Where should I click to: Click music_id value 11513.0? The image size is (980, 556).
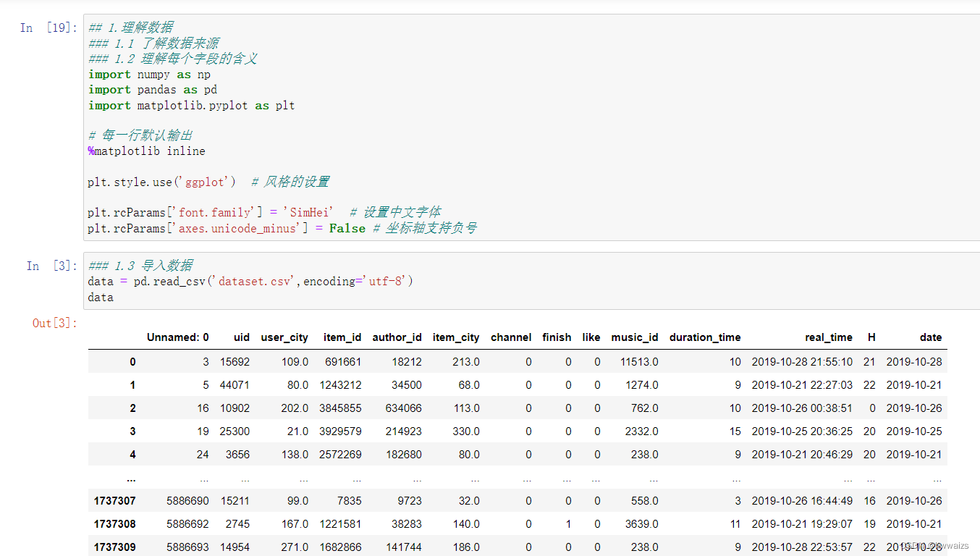[638, 362]
